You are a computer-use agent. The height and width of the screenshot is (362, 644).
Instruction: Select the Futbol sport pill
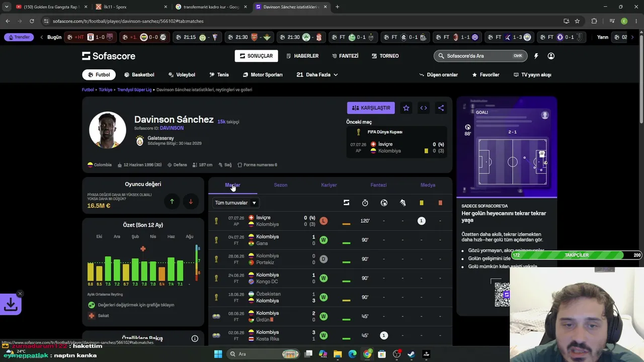(x=99, y=75)
